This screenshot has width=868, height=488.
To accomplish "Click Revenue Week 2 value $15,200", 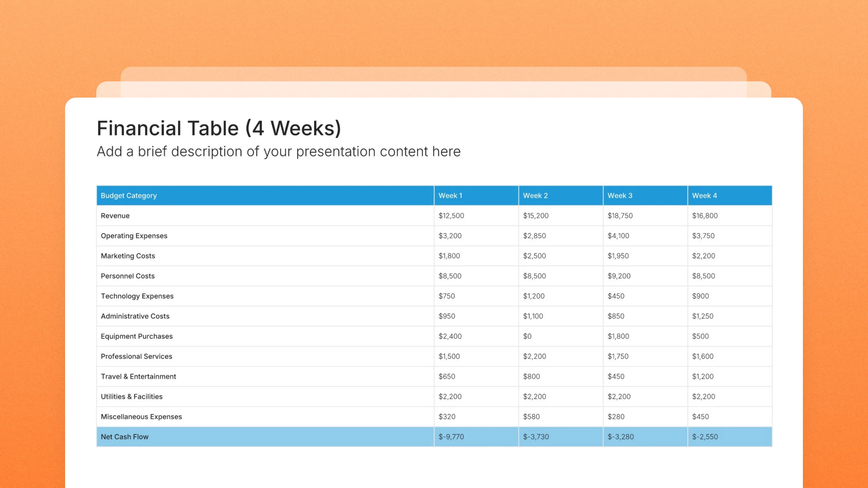I will click(536, 216).
